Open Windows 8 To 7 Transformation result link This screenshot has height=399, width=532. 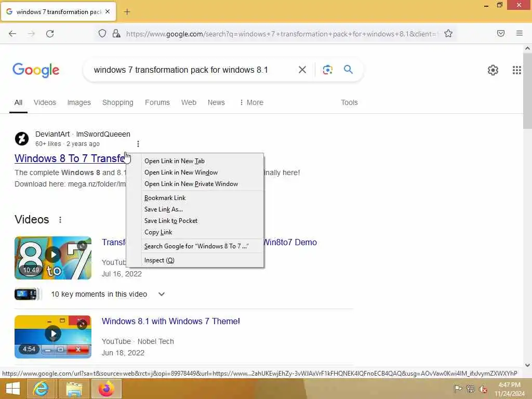coord(70,158)
